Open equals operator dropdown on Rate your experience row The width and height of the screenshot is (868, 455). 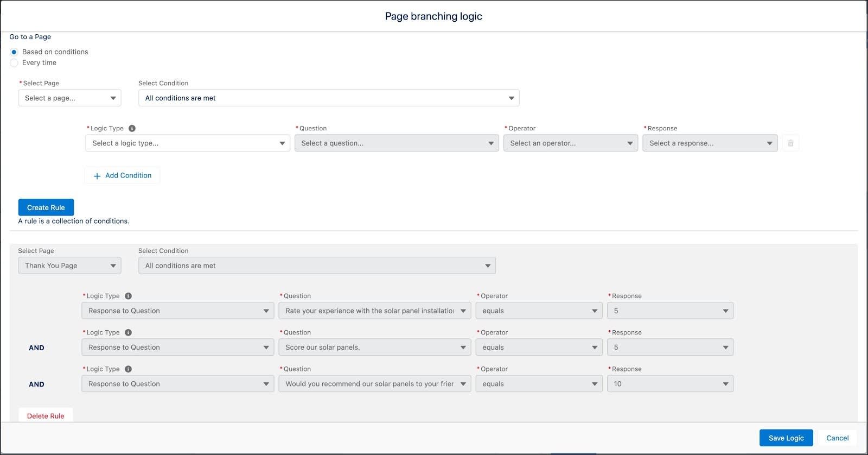pyautogui.click(x=539, y=311)
